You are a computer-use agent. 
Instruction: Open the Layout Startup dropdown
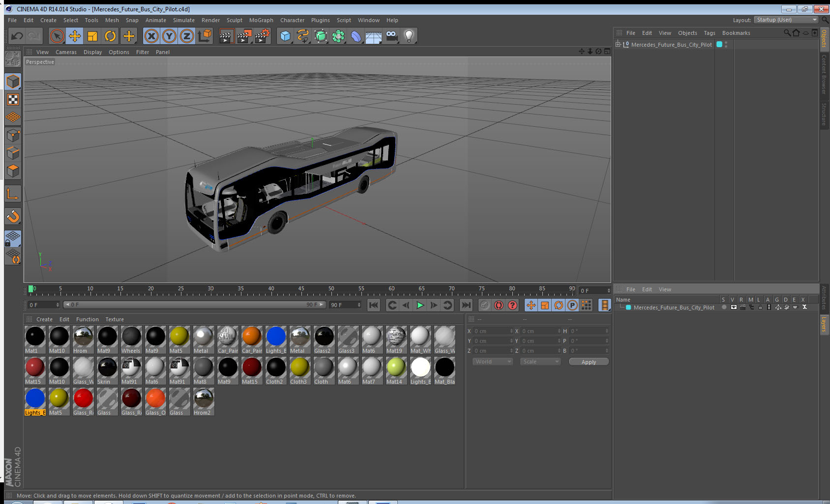coord(786,20)
